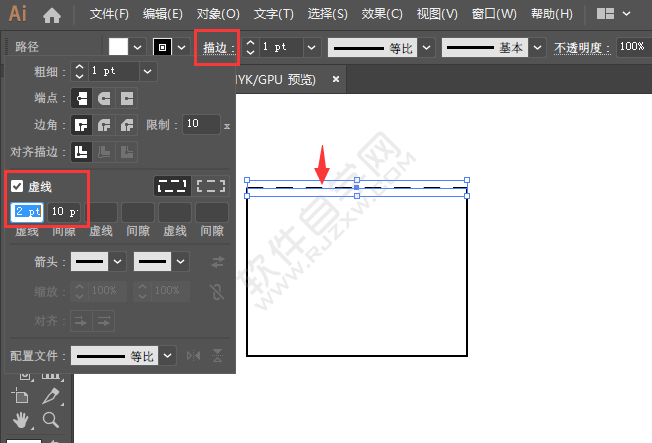The image size is (652, 443).
Task: Open the 效果(C) menu
Action: coord(382,14)
